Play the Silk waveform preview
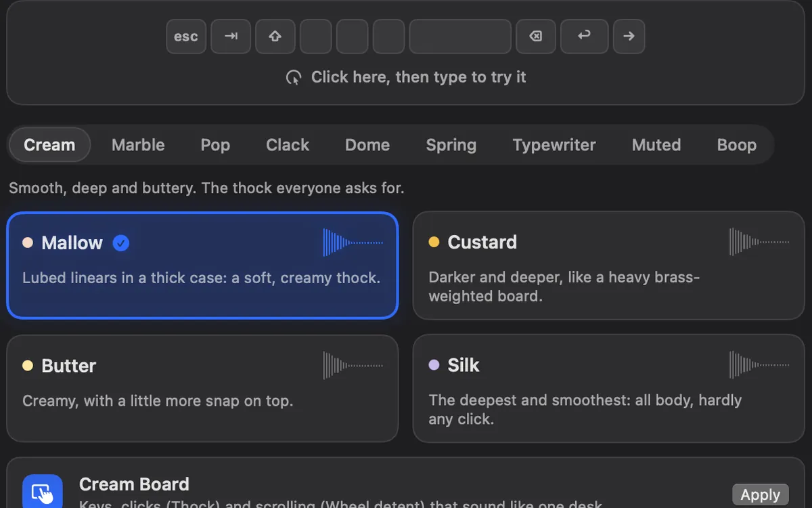Image resolution: width=812 pixels, height=508 pixels. (x=759, y=364)
